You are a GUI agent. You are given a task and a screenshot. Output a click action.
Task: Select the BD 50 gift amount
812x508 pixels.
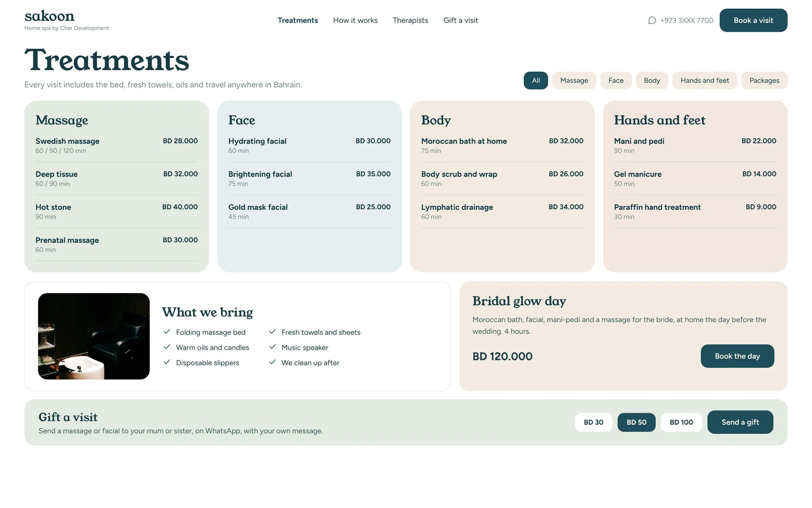pyautogui.click(x=636, y=422)
